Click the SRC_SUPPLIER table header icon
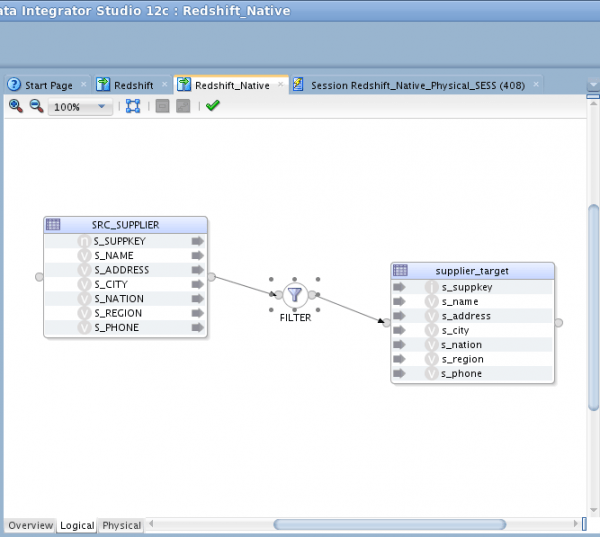600x537 pixels. (54, 225)
